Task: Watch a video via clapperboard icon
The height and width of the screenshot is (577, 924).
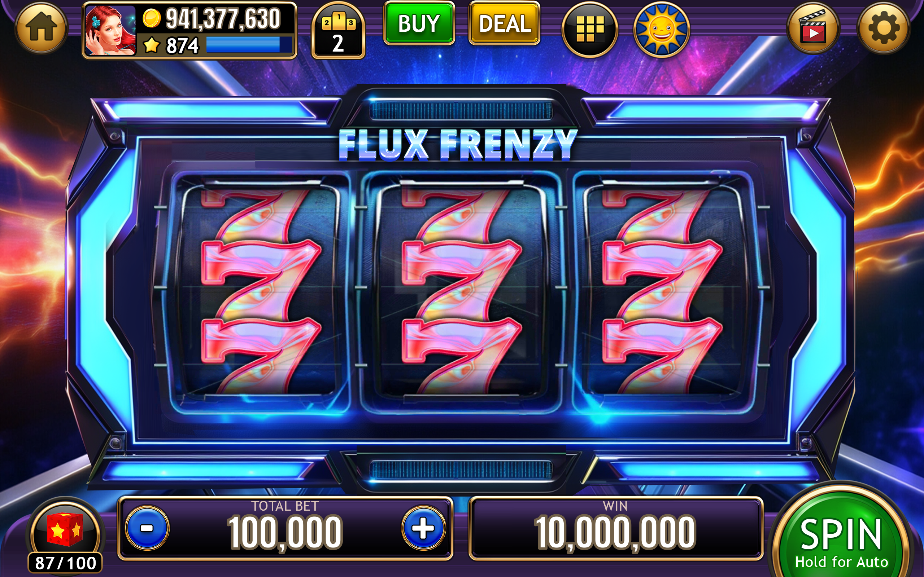Action: [813, 28]
